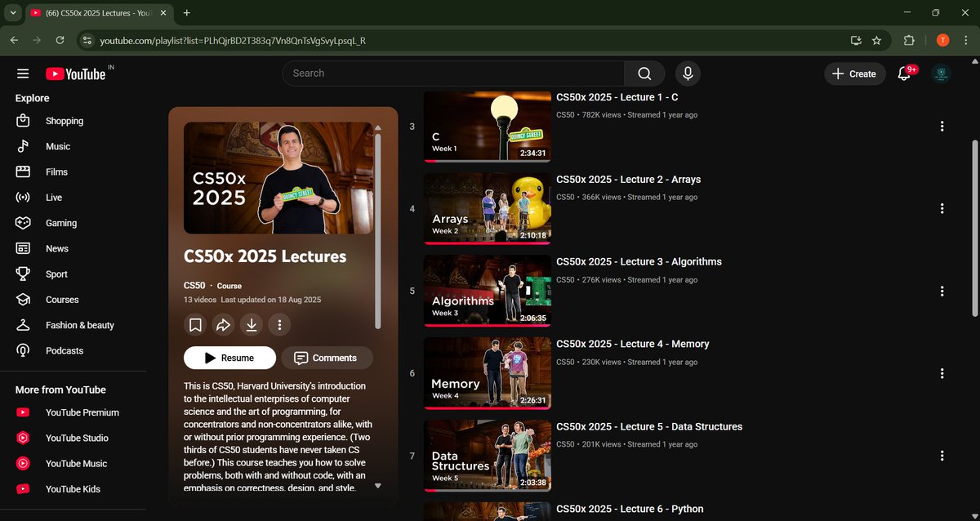Click the search magnifier button
The width and height of the screenshot is (980, 521).
coord(644,73)
